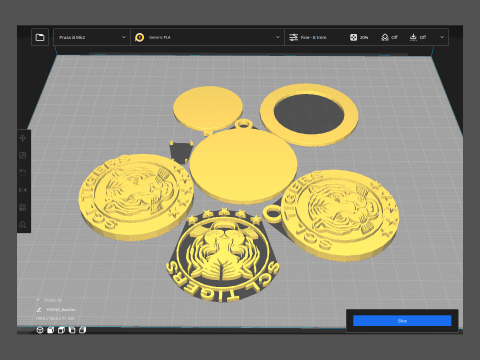Click the job name text field
The image size is (480, 360).
(x=61, y=310)
